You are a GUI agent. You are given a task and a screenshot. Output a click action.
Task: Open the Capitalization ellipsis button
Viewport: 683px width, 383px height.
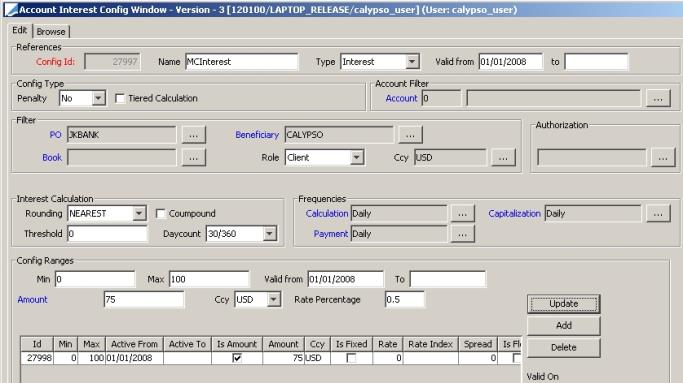pyautogui.click(x=658, y=214)
